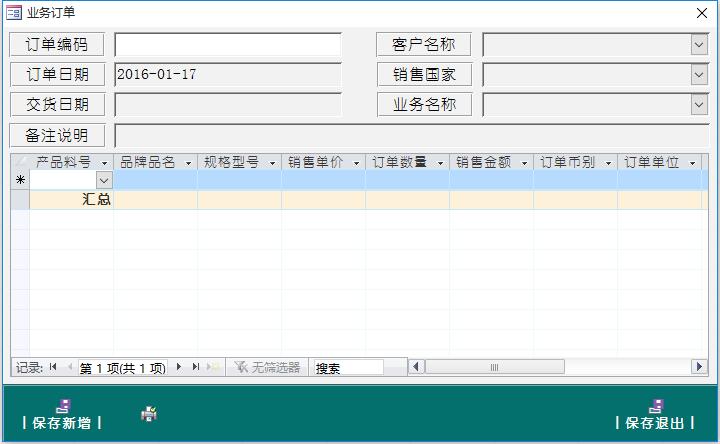720x444 pixels.
Task: Click 销售金额 cell in the 汇总 row
Action: (492, 200)
